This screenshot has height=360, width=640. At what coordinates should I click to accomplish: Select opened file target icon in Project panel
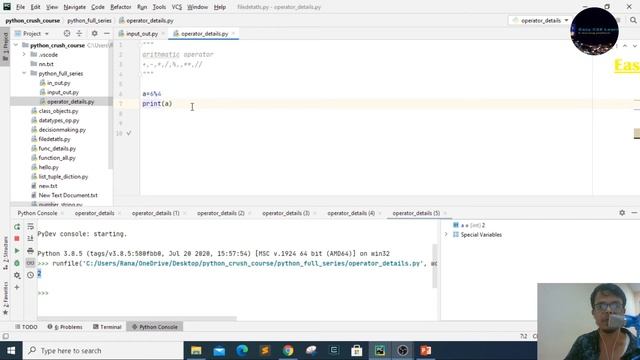67,33
